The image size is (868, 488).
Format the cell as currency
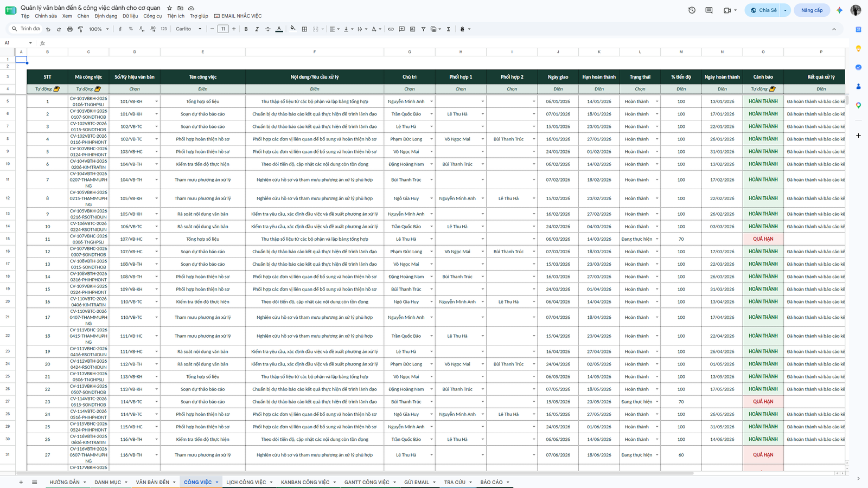click(x=120, y=29)
